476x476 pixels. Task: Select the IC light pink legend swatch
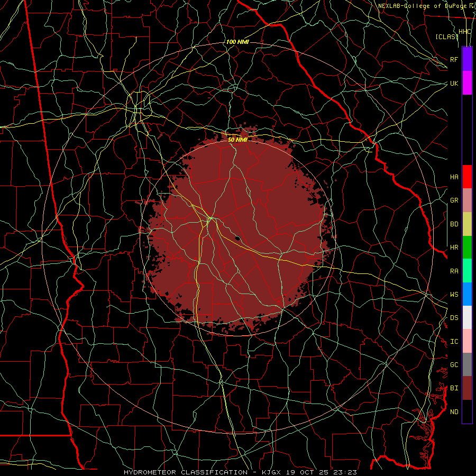(467, 341)
